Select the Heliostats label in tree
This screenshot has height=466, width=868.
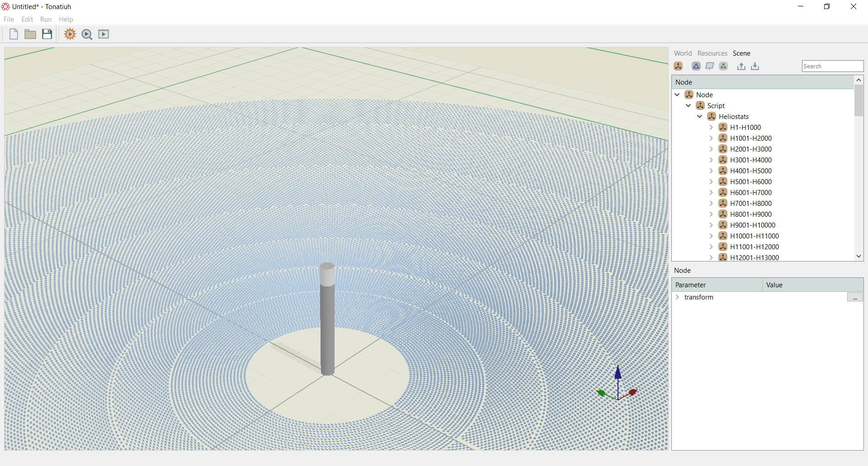pyautogui.click(x=734, y=116)
